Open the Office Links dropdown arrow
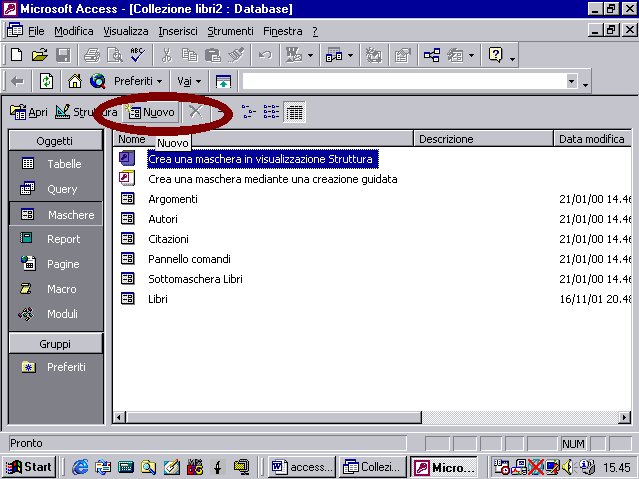This screenshot has width=639, height=479. [310, 55]
